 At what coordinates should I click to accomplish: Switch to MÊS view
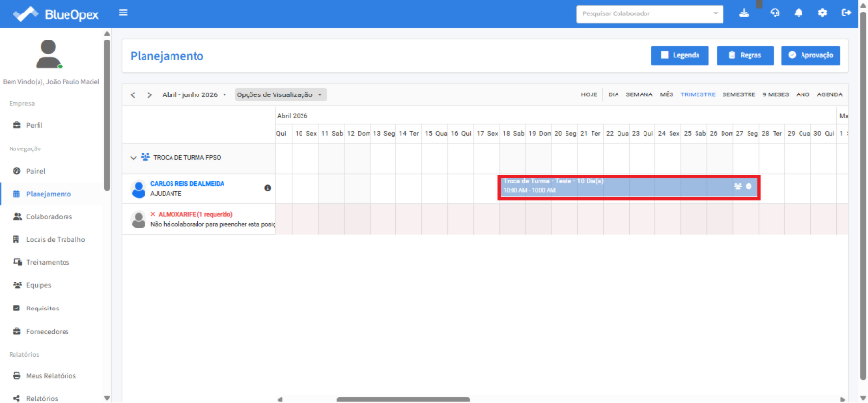667,94
